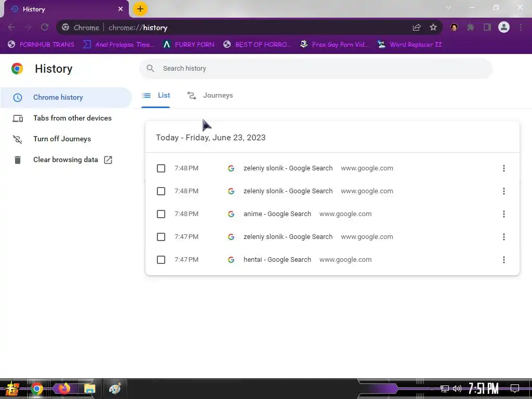
Task: Open the notification center icon
Action: (x=515, y=389)
